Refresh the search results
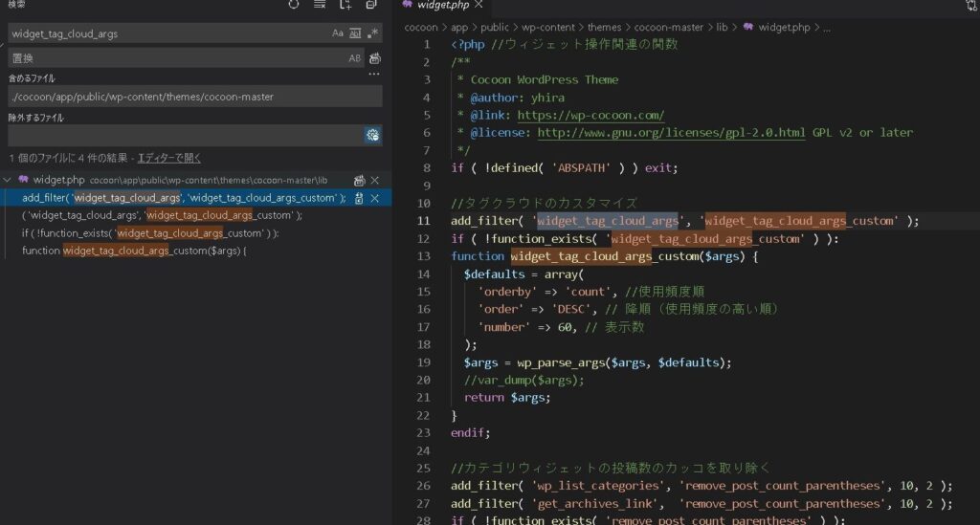Viewport: 980px width, 525px height. pyautogui.click(x=294, y=5)
